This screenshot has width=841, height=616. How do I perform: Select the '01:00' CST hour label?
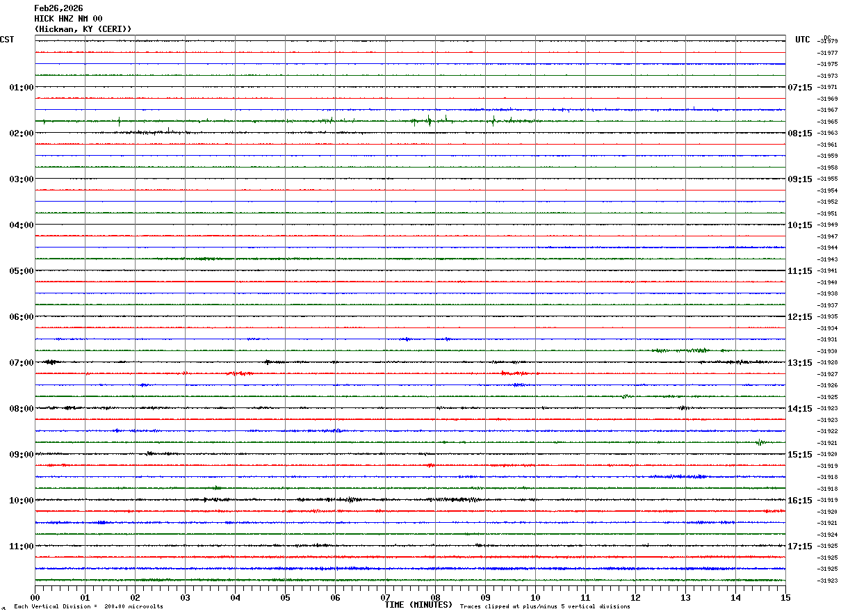tap(22, 88)
